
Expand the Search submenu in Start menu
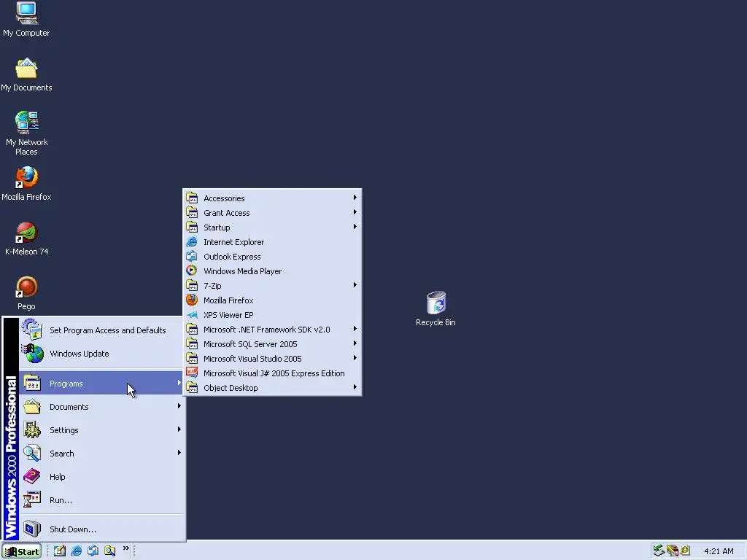click(101, 454)
